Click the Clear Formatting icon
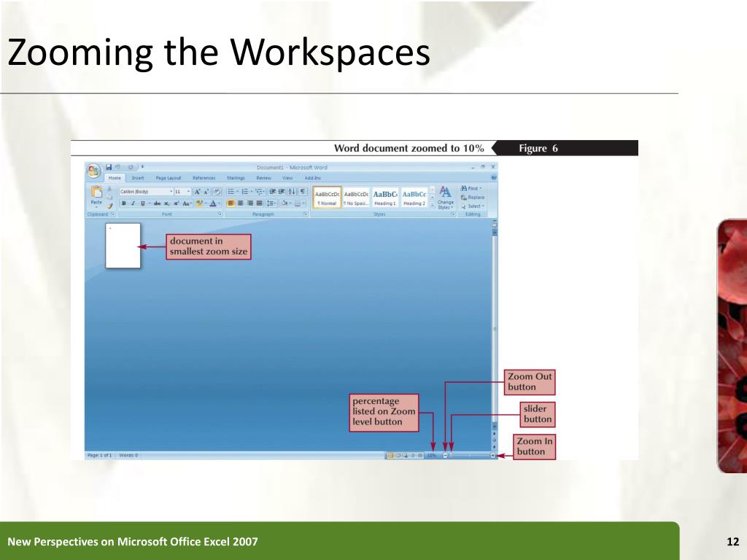This screenshot has height=560, width=747. 217,192
